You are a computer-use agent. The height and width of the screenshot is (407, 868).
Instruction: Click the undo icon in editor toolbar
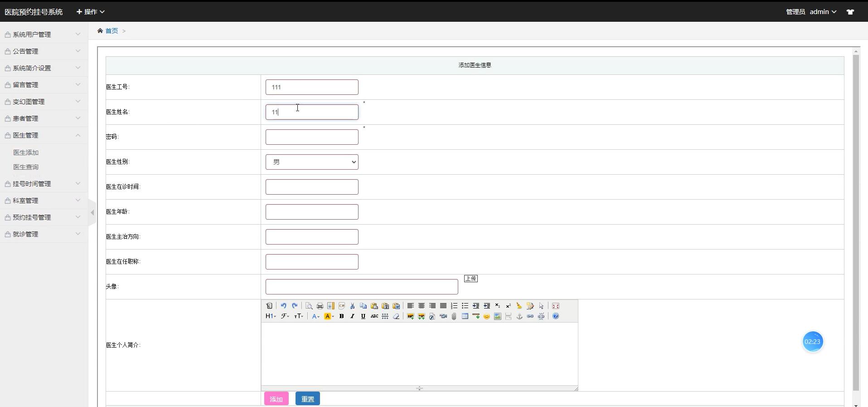click(x=283, y=306)
